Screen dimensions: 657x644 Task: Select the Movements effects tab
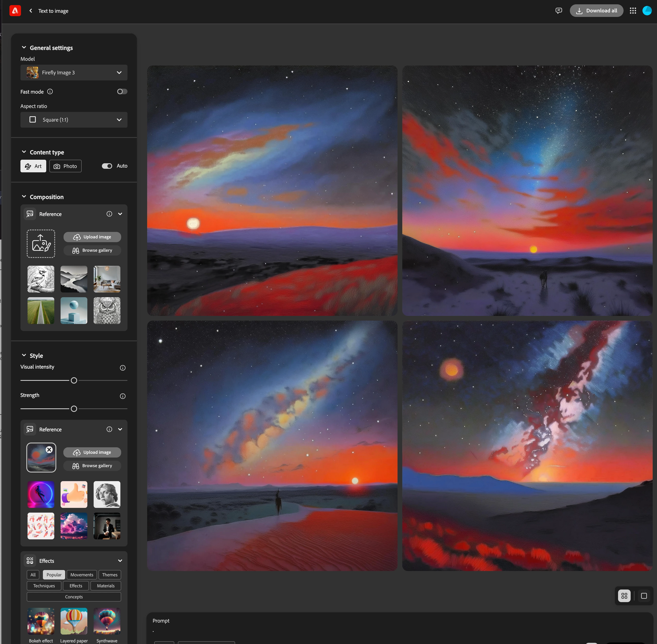tap(82, 575)
